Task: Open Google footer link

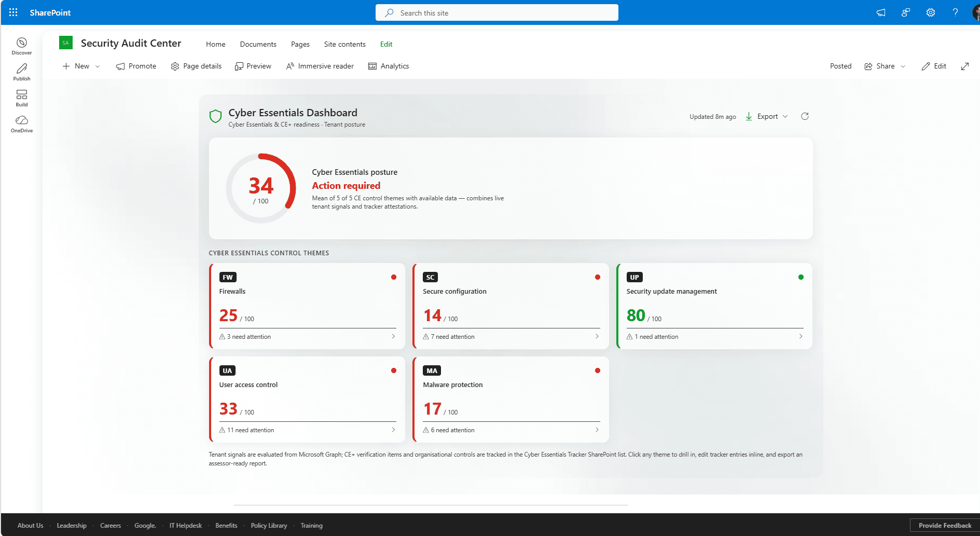Action: [145, 525]
